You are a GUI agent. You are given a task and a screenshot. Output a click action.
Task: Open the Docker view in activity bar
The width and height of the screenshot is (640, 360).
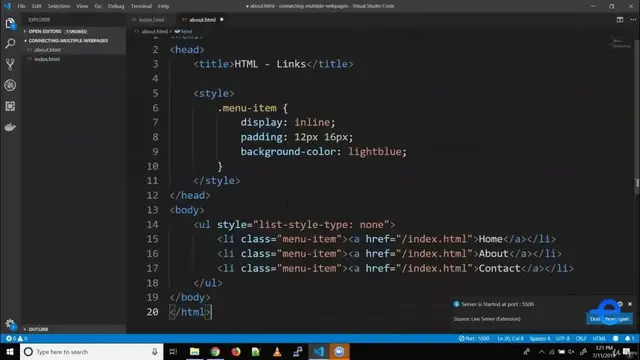click(x=10, y=127)
